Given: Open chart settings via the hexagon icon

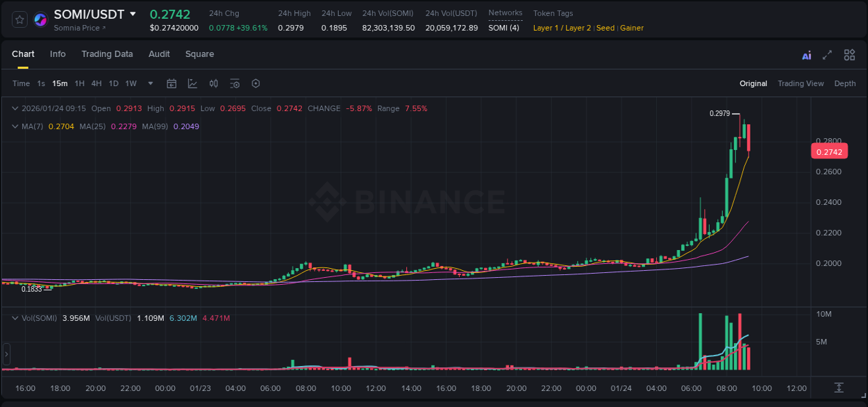Looking at the screenshot, I should (256, 83).
